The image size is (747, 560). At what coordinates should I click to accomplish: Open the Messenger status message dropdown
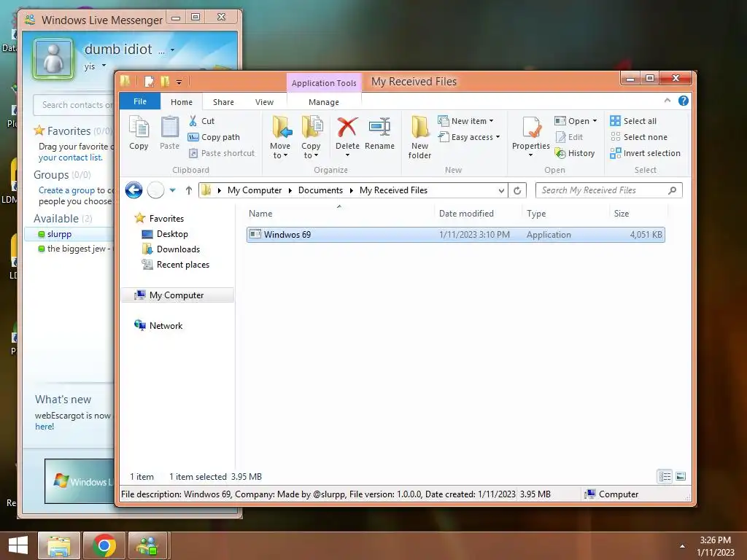[x=104, y=66]
